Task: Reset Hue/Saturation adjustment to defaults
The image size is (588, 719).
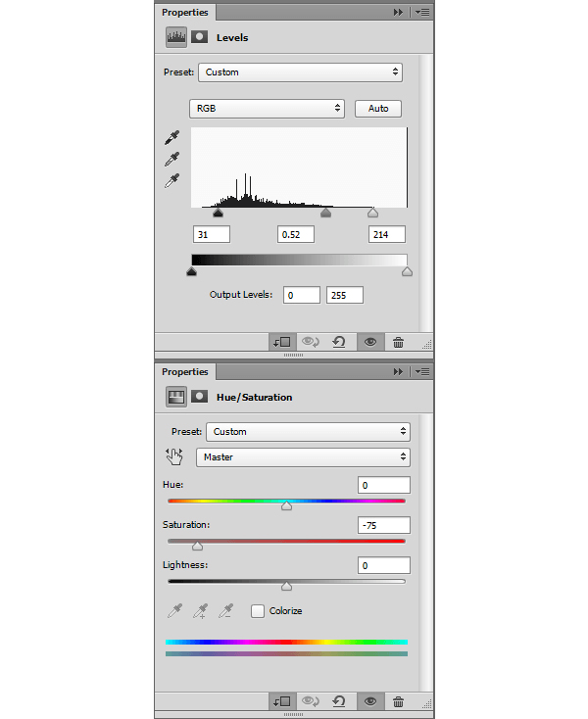Action: pyautogui.click(x=339, y=701)
